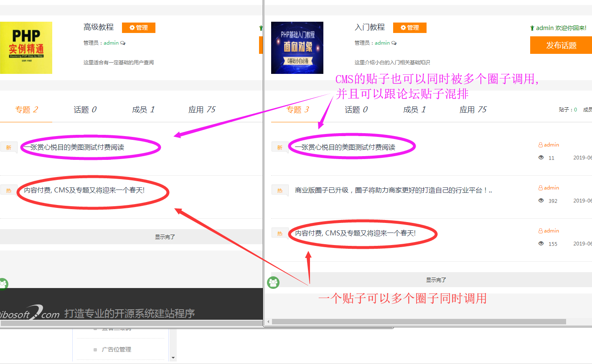This screenshot has width=592, height=364.
Task: Click the admin author link beside 155 views post
Action: coord(551,231)
